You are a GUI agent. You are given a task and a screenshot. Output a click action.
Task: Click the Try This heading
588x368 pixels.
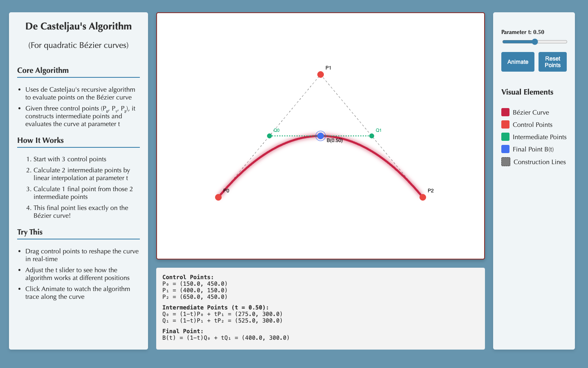click(30, 232)
